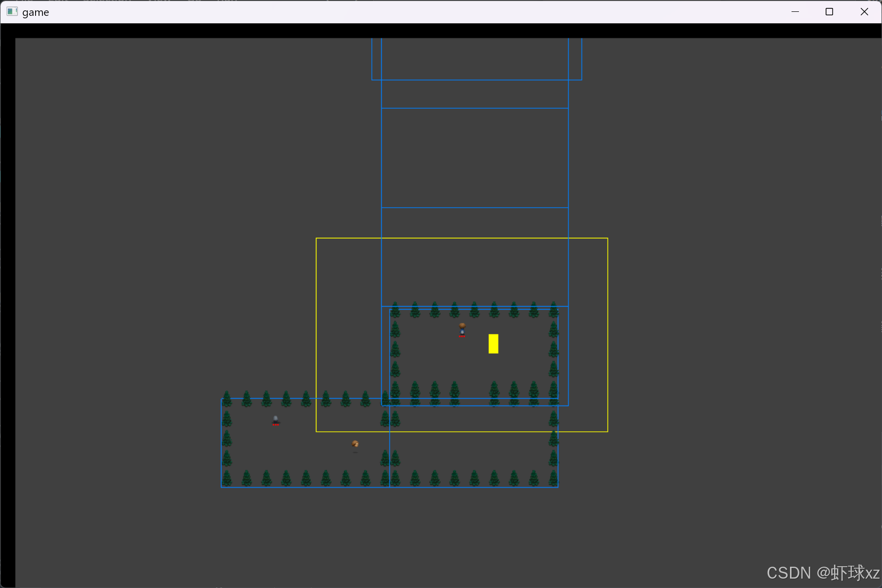Click the yellow rectangle block in the room

point(493,344)
